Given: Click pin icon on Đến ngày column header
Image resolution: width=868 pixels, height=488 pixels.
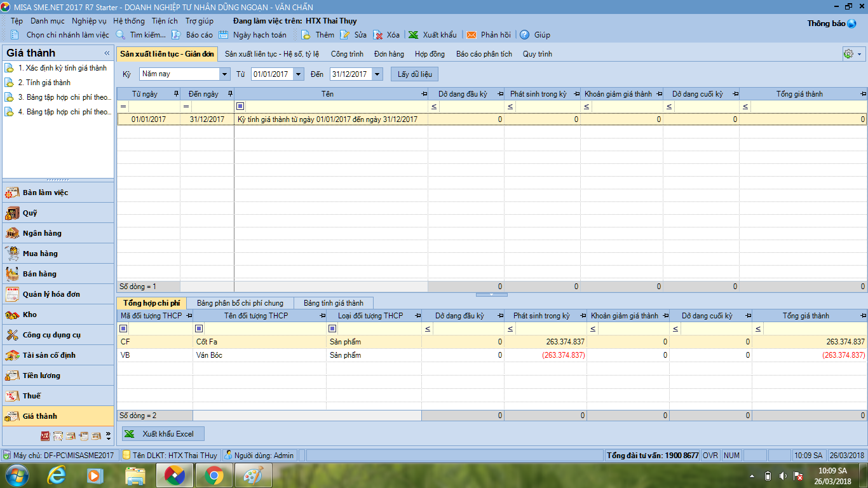Looking at the screenshot, I should pos(230,94).
